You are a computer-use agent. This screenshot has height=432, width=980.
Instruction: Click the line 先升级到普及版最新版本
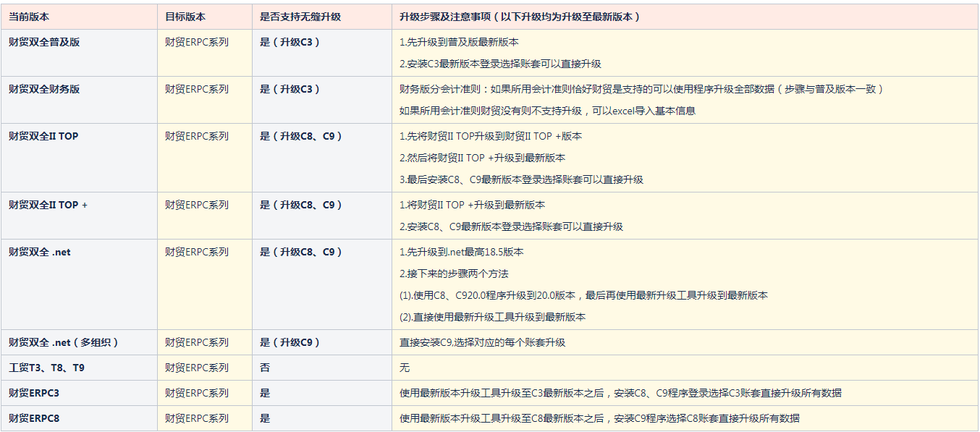[459, 42]
